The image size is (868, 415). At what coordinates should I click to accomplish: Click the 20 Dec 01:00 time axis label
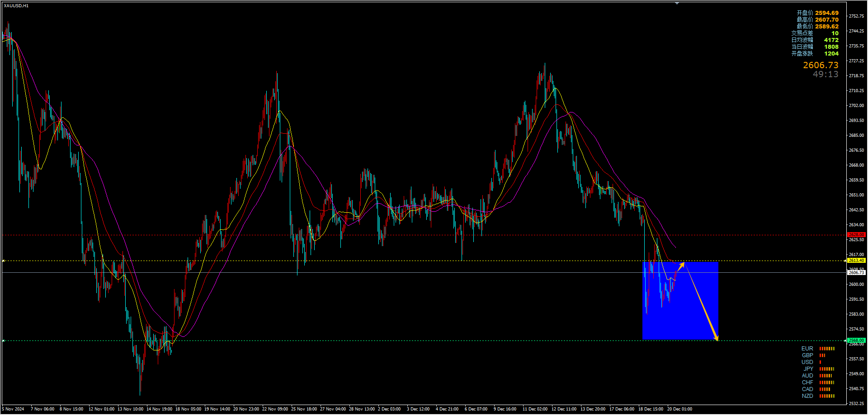(x=680, y=409)
